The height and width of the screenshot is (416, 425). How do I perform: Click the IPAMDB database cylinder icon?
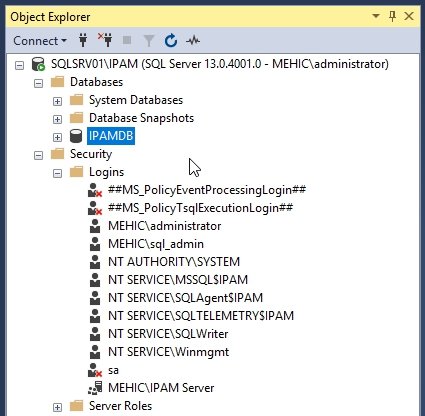pos(76,136)
